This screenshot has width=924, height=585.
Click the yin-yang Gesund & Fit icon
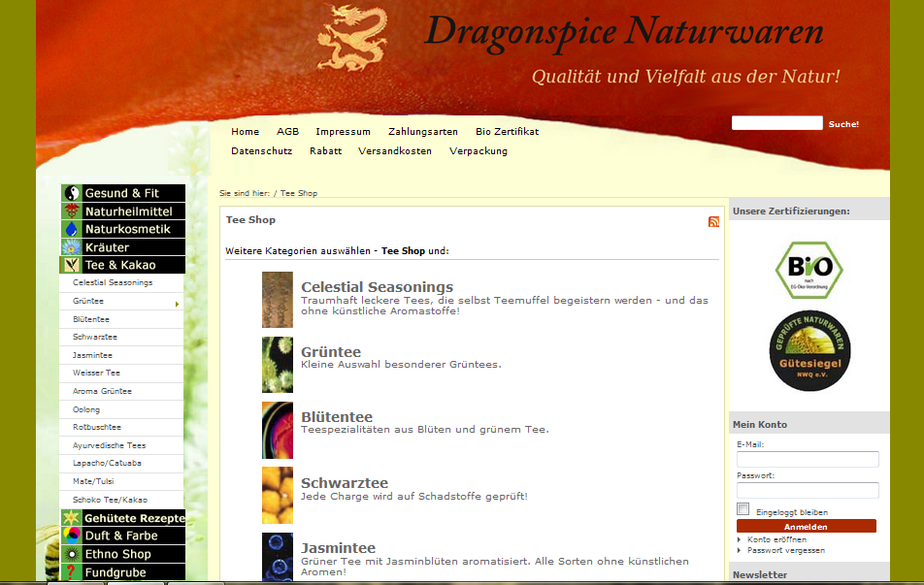pos(71,193)
